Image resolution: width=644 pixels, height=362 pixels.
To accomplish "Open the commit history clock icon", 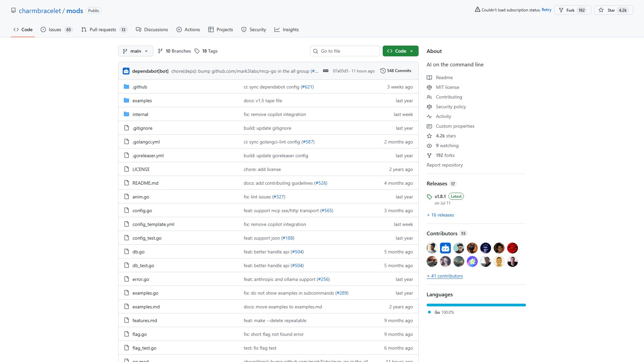I will [383, 71].
